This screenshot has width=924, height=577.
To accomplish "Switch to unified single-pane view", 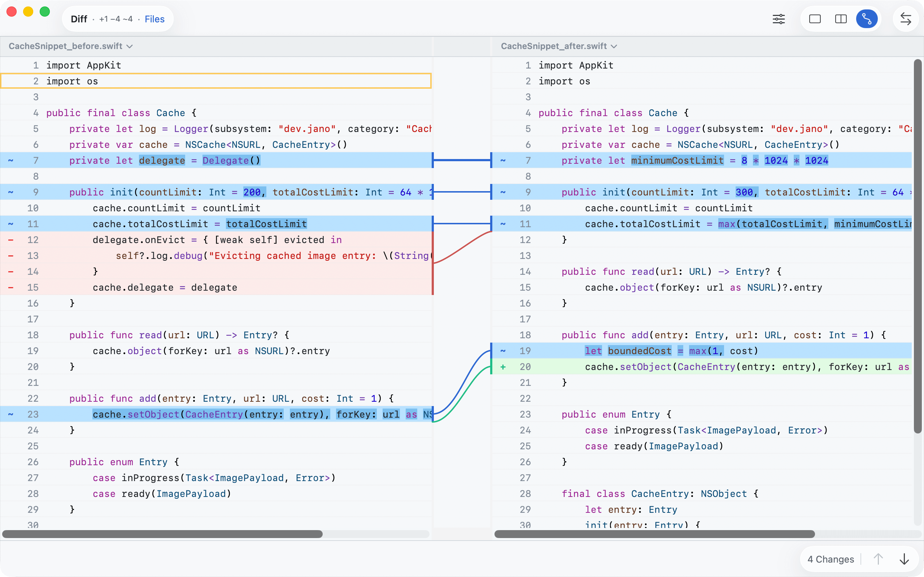I will tap(815, 19).
